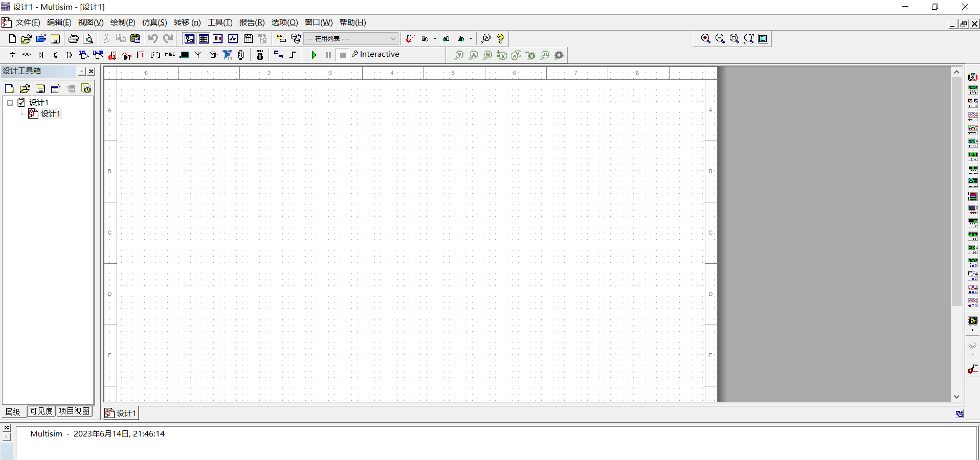
Task: Add the Bode plotter instrument
Action: click(973, 143)
